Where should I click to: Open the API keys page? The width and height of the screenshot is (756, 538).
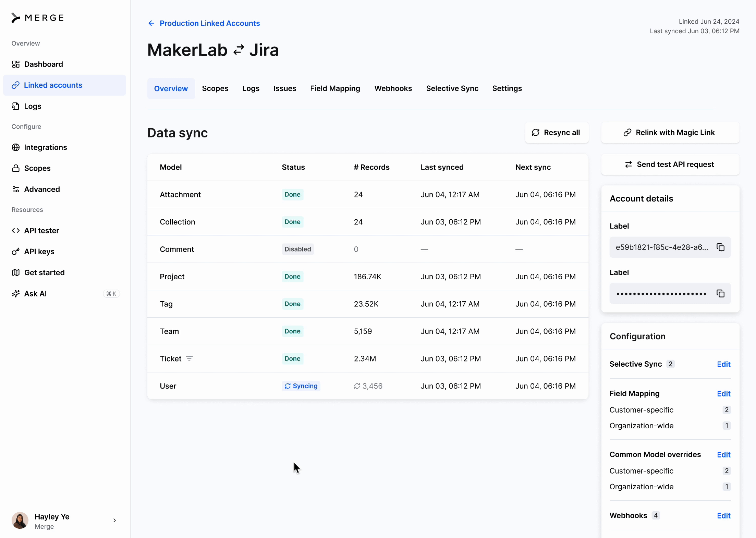pos(64,252)
